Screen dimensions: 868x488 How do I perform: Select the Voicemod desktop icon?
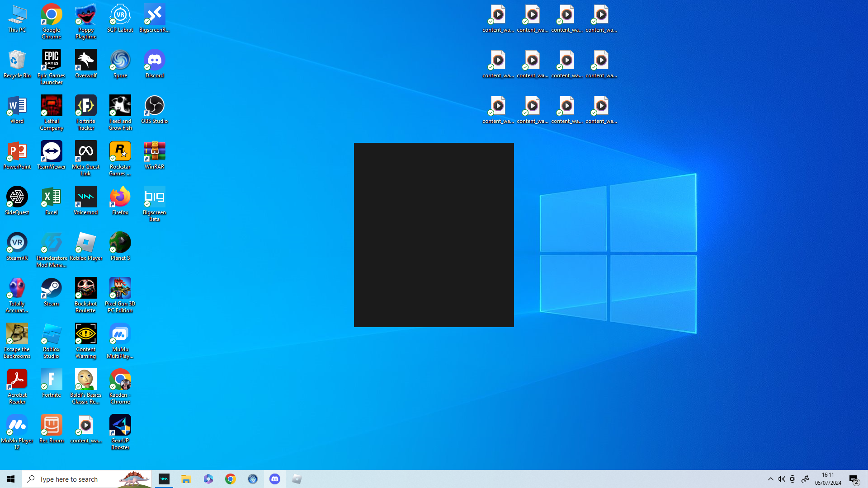[x=85, y=201]
